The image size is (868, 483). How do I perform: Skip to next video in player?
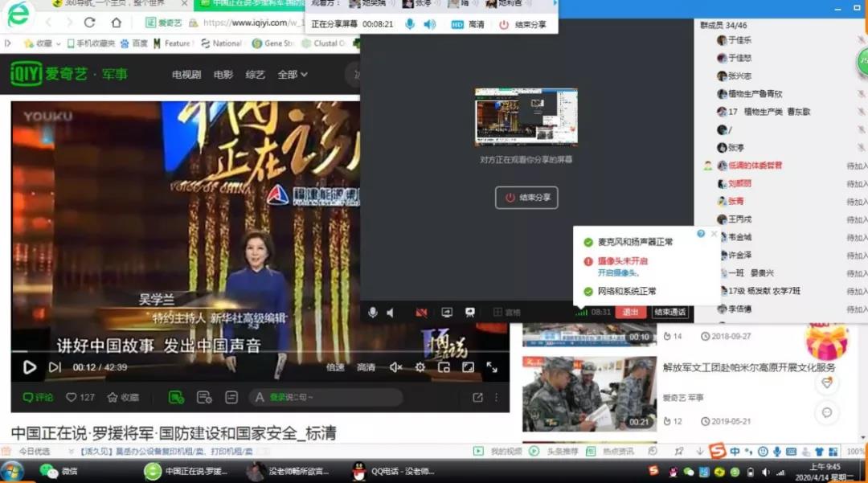tap(55, 367)
